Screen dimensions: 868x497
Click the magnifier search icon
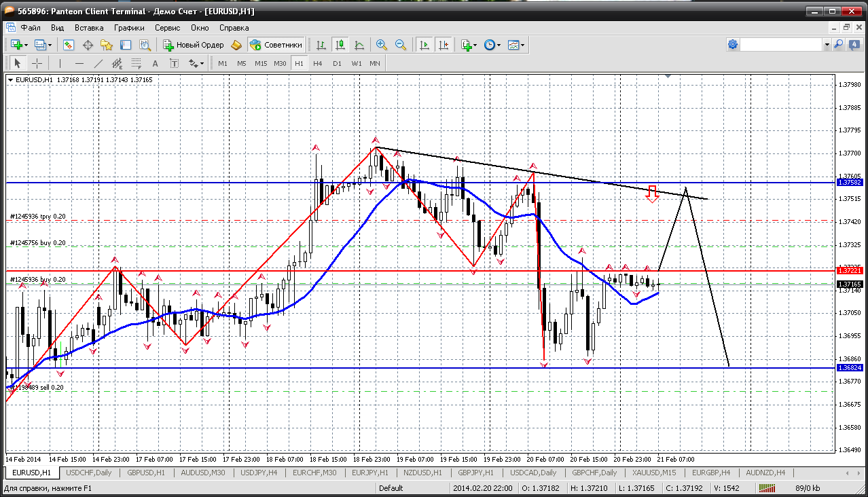(838, 44)
